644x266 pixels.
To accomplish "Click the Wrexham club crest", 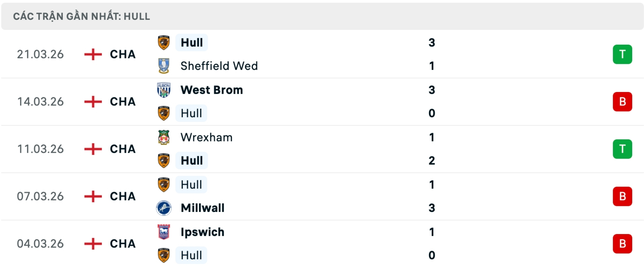I will (x=164, y=137).
